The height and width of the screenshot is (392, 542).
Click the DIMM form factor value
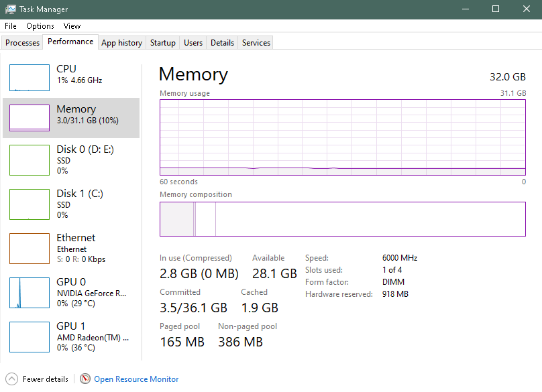coord(393,282)
